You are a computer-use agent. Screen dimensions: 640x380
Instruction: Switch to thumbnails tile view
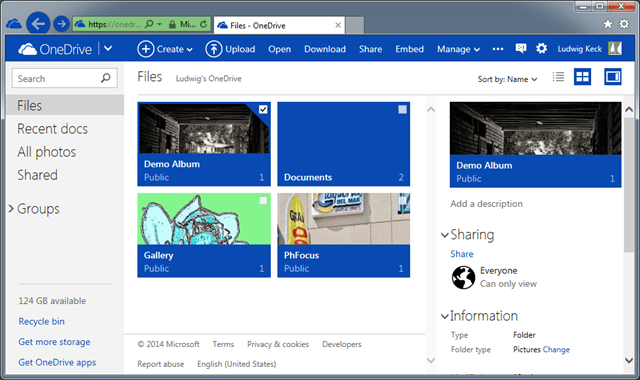click(x=582, y=76)
